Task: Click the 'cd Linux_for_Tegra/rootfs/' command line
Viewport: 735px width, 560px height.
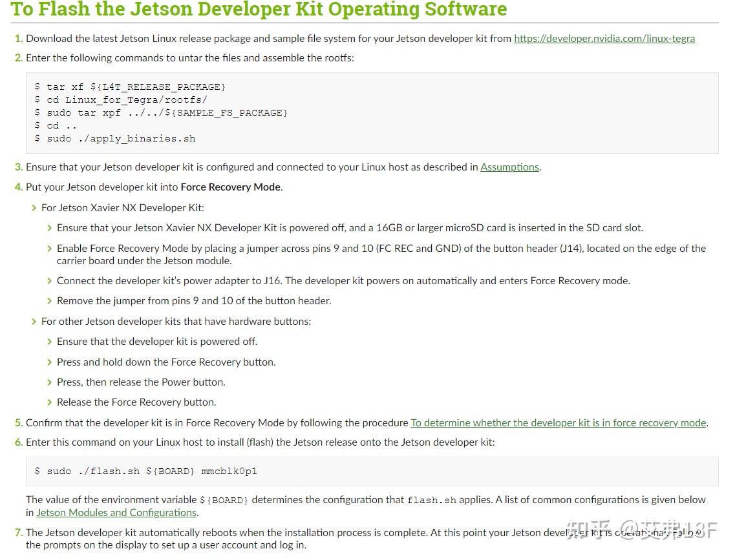Action: [121, 99]
